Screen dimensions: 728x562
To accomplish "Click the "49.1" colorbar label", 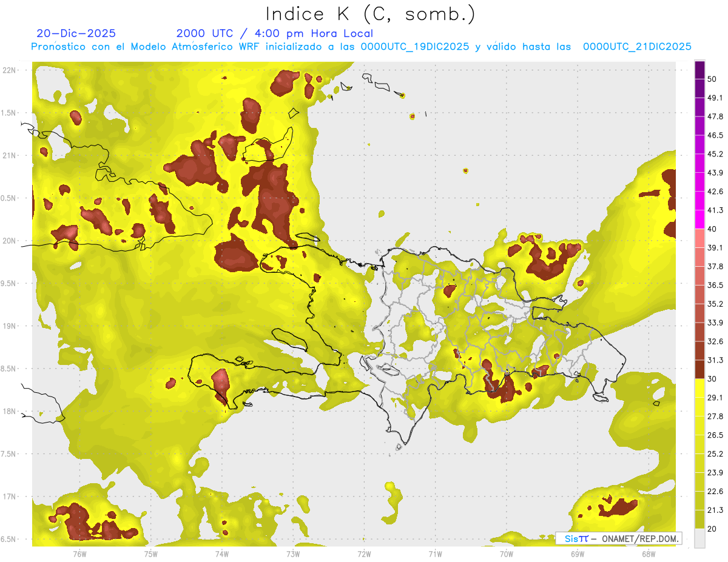I will click(715, 98).
